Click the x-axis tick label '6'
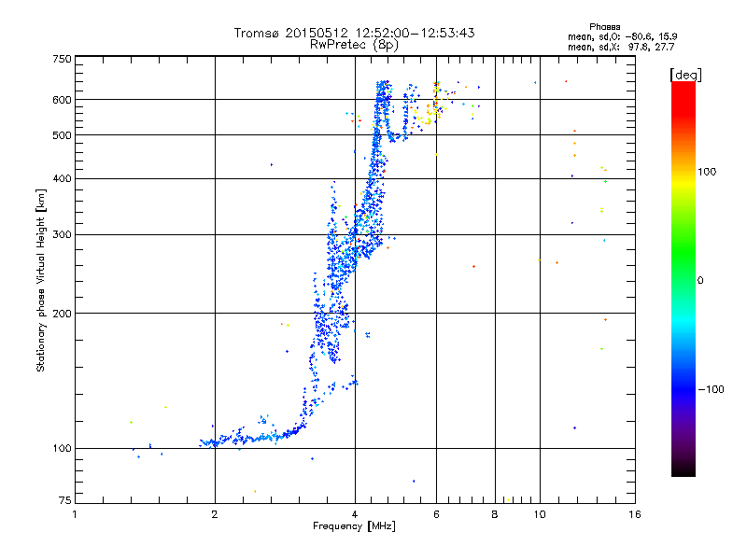The height and width of the screenshot is (560, 747). (436, 514)
